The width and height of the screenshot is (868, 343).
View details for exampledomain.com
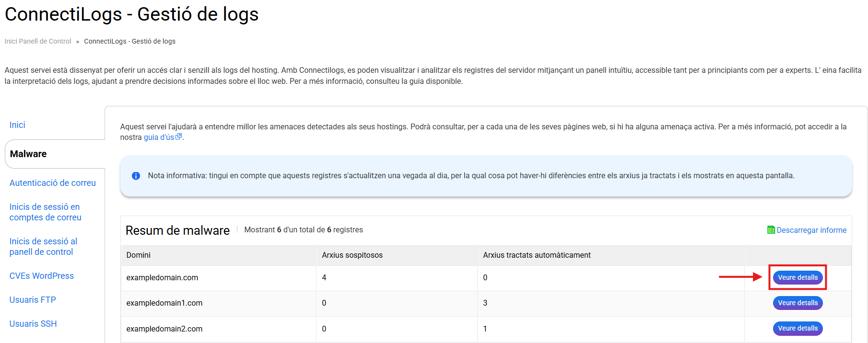pos(798,277)
